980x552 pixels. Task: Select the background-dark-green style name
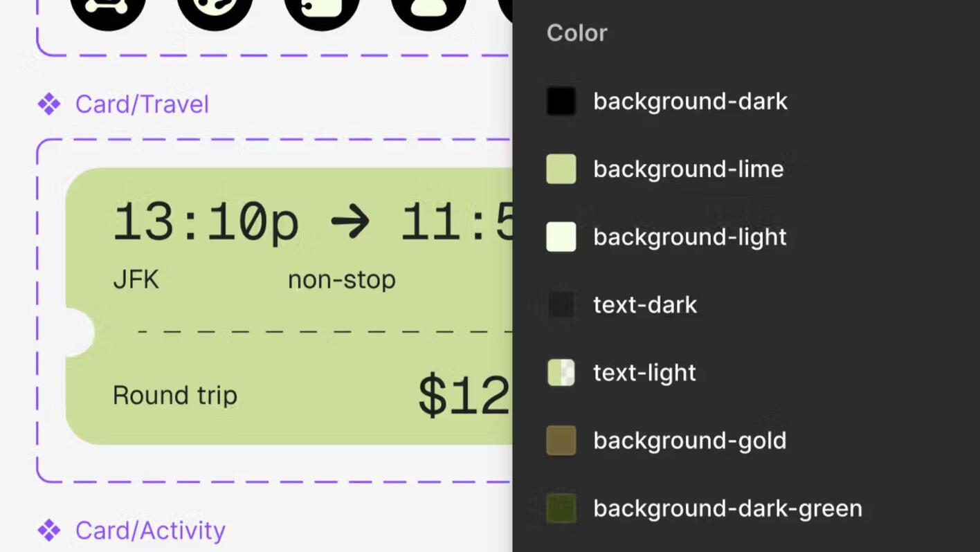pyautogui.click(x=728, y=508)
